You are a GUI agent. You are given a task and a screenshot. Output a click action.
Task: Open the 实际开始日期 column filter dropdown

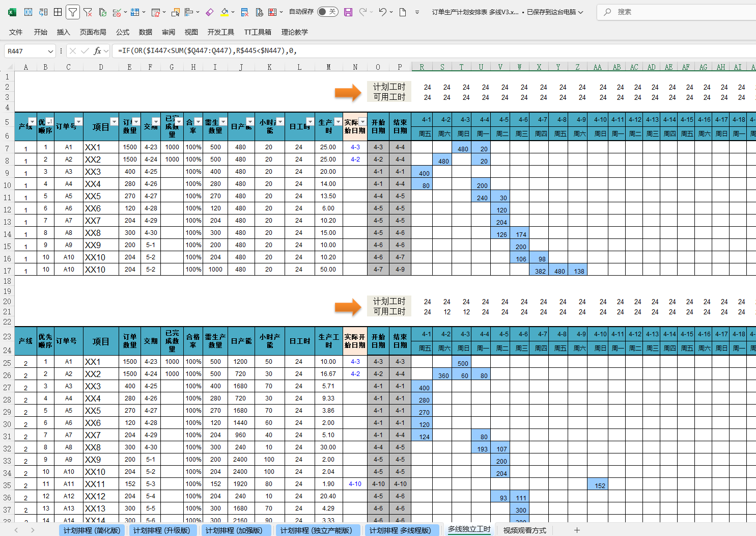click(x=362, y=122)
